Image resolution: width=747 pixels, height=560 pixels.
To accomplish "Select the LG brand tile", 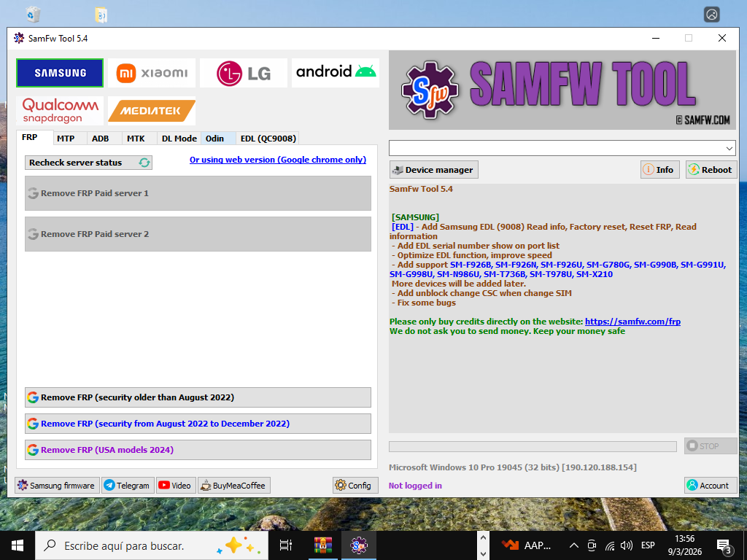I will 244,73.
